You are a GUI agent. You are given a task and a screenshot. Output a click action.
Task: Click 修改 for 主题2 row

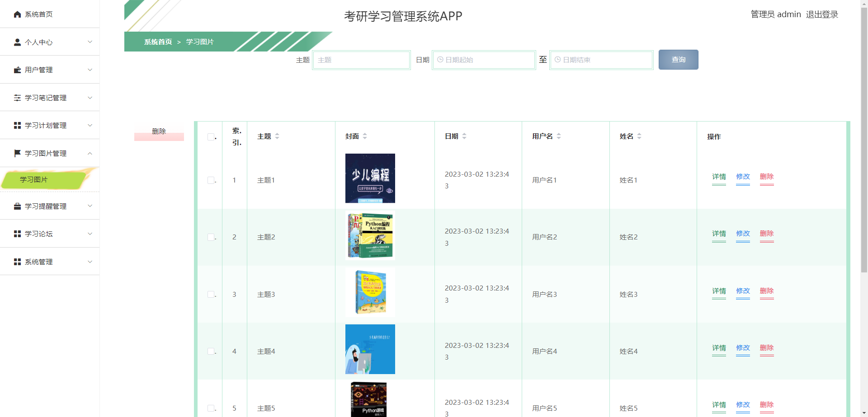tap(743, 234)
